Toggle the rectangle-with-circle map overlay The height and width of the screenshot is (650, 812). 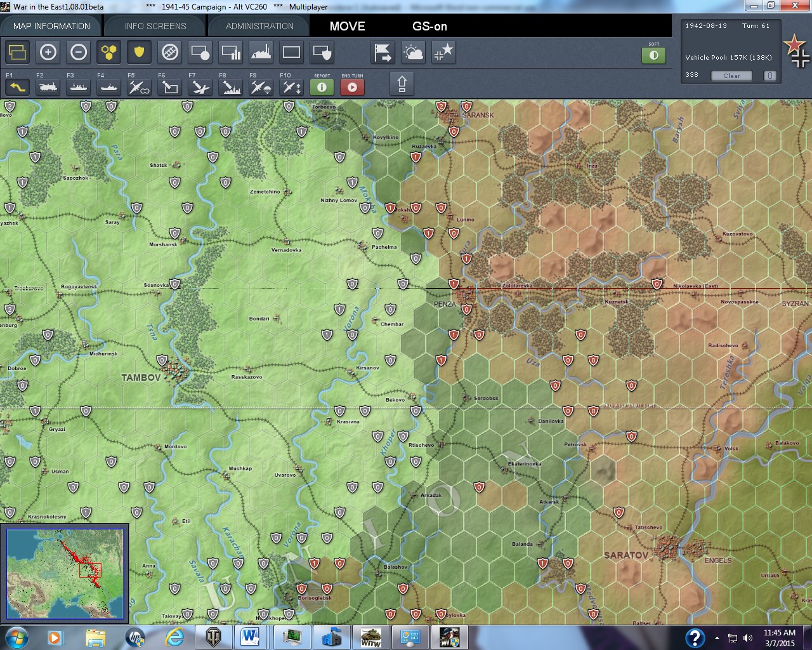pyautogui.click(x=200, y=52)
